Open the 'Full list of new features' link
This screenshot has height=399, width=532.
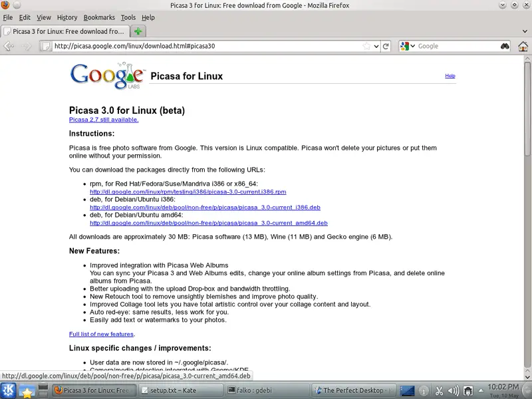(x=101, y=334)
